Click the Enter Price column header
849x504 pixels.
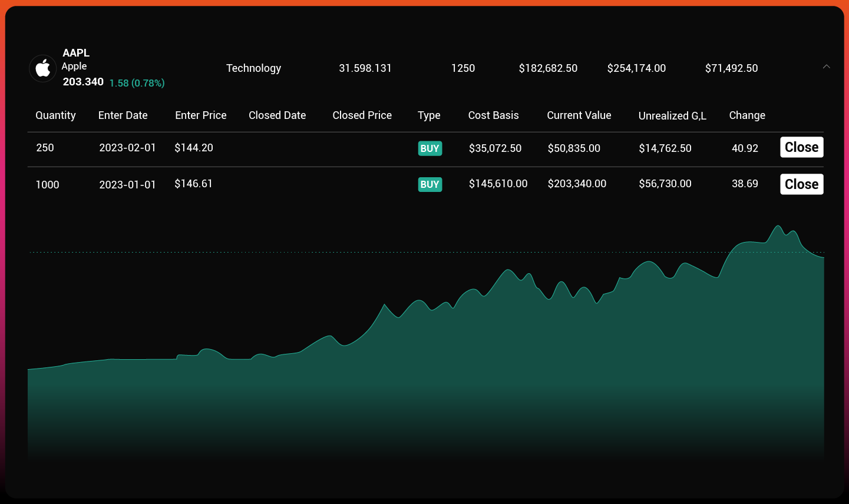point(200,115)
